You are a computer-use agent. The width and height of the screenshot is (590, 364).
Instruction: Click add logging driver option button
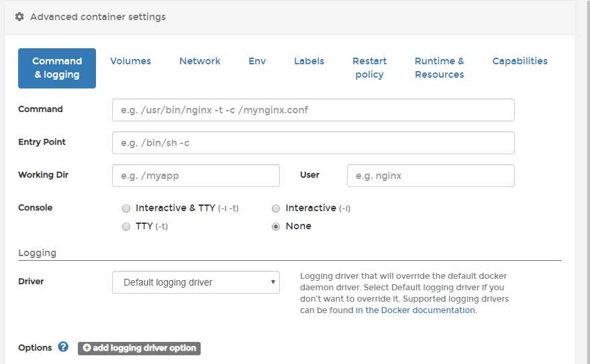click(x=139, y=348)
